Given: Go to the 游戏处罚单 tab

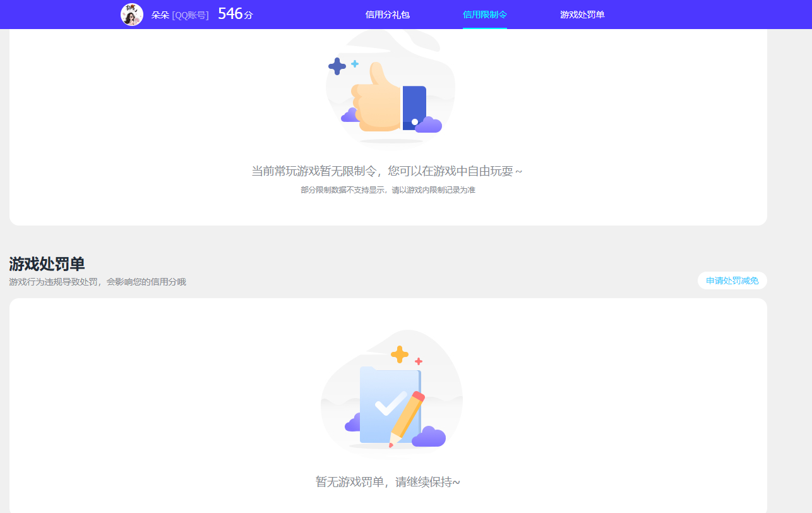Looking at the screenshot, I should 582,15.
